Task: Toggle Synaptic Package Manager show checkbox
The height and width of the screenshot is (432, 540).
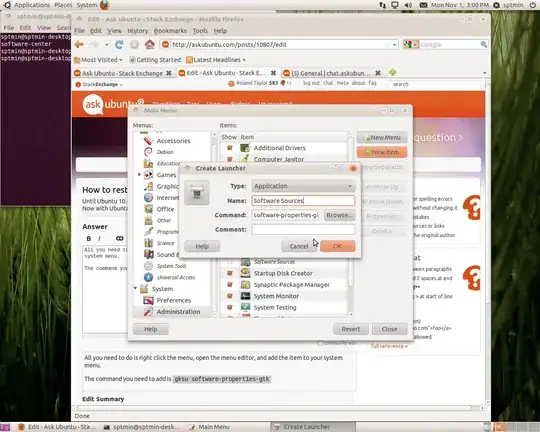Action: (230, 285)
